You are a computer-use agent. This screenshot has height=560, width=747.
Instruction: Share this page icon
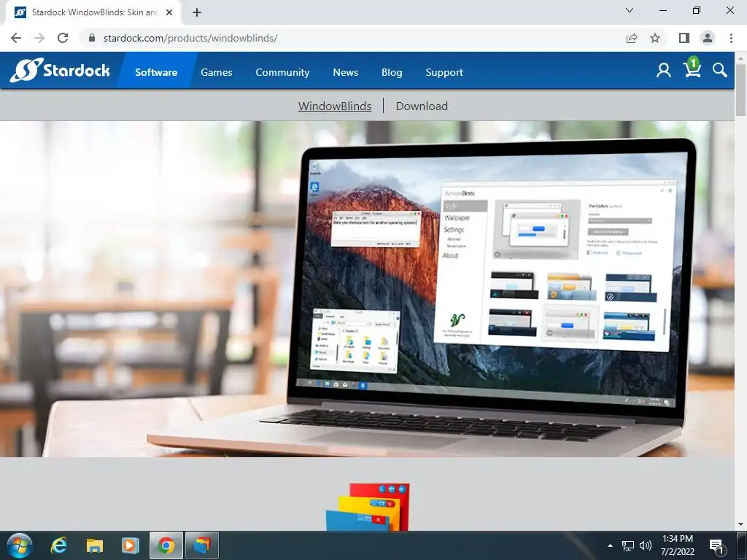(x=632, y=38)
